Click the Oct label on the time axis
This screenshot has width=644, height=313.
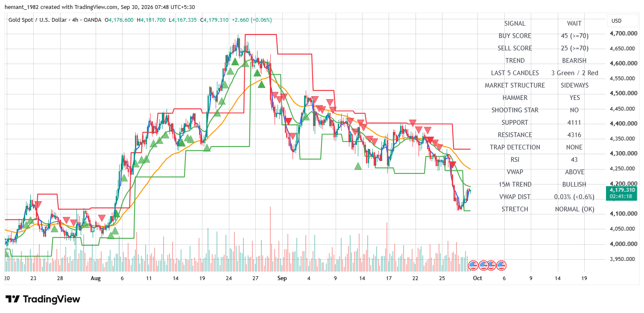pos(477,278)
